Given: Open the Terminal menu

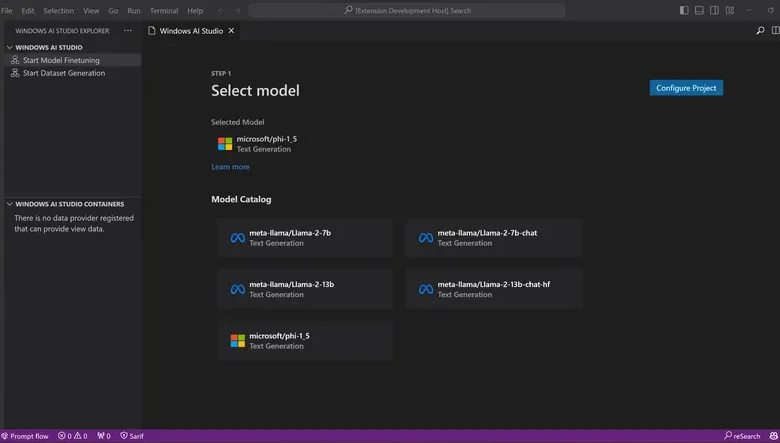Looking at the screenshot, I should click(x=164, y=10).
